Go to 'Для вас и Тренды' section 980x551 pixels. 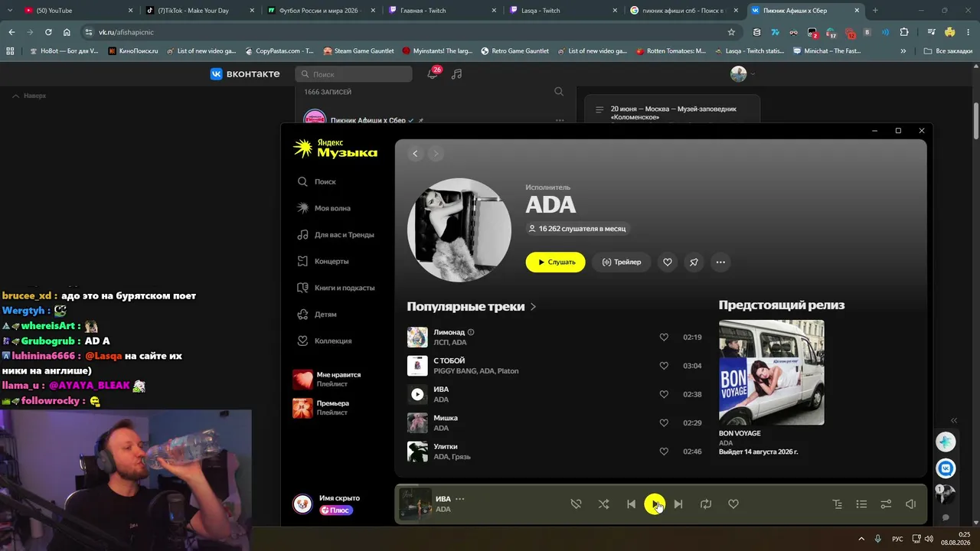[x=335, y=235]
